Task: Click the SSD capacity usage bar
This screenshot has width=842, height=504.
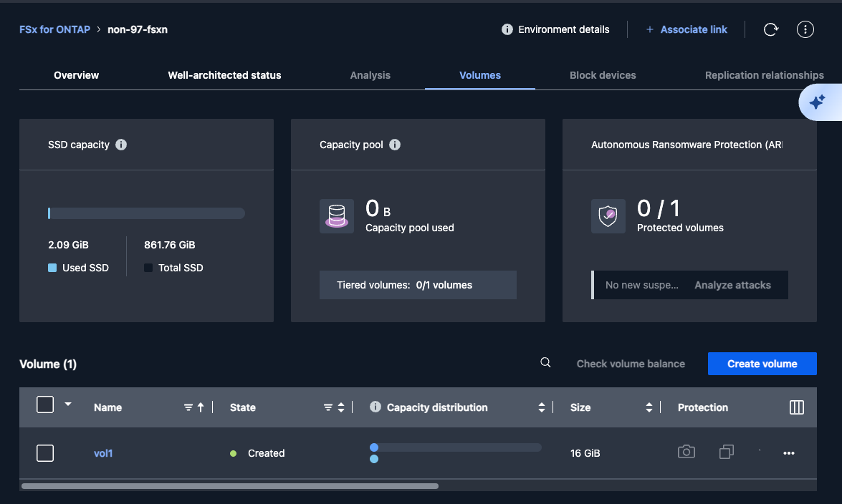Action: click(x=147, y=213)
